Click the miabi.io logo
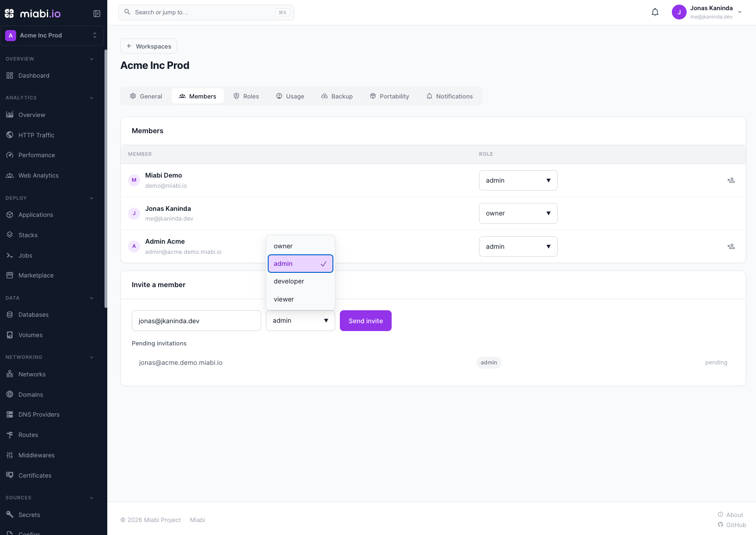 pos(33,13)
